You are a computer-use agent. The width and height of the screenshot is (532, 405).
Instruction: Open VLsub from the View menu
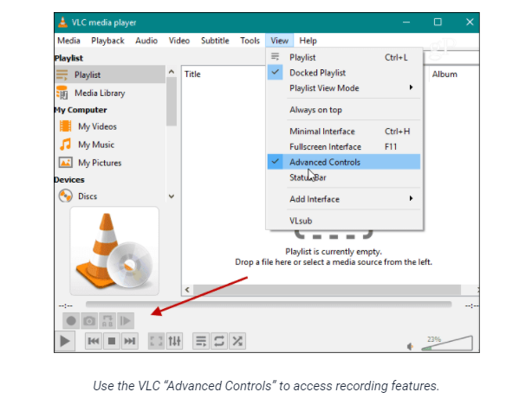pos(344,221)
